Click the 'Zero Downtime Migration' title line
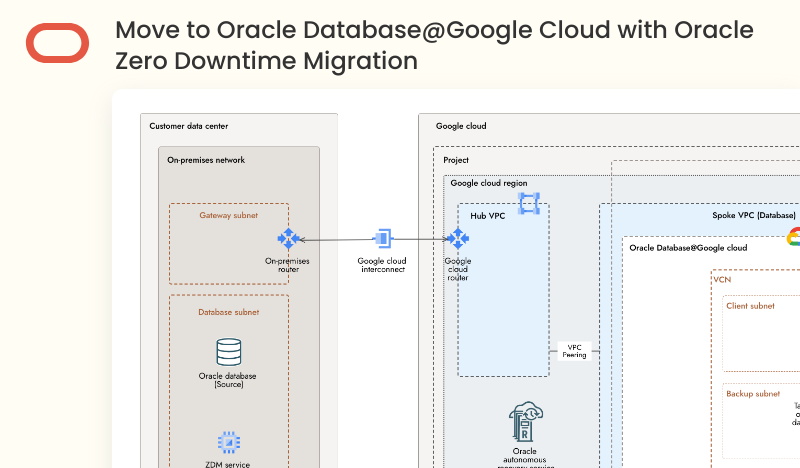Screen dimensions: 800x468 pyautogui.click(x=266, y=61)
